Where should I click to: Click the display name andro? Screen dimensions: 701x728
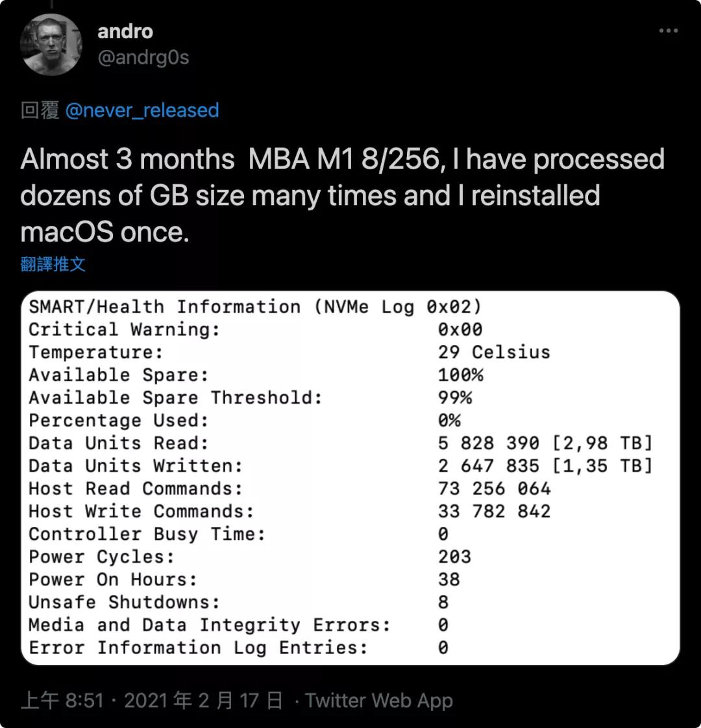[125, 31]
